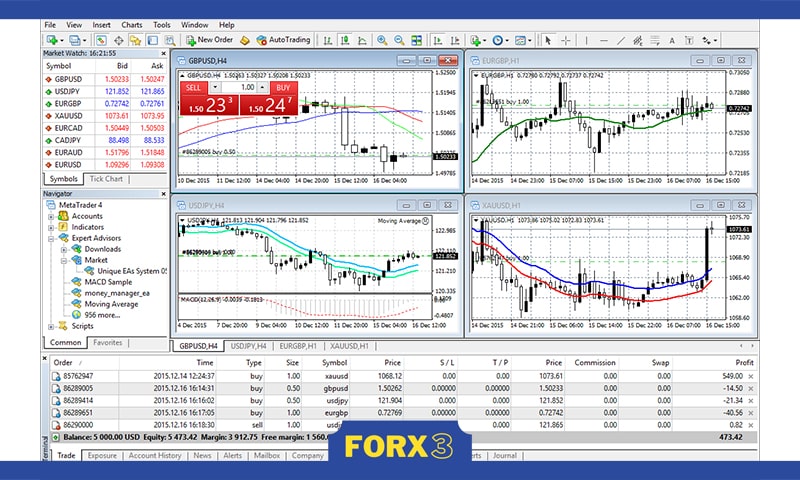Open the Charts menu
This screenshot has width=800, height=480.
tap(131, 24)
